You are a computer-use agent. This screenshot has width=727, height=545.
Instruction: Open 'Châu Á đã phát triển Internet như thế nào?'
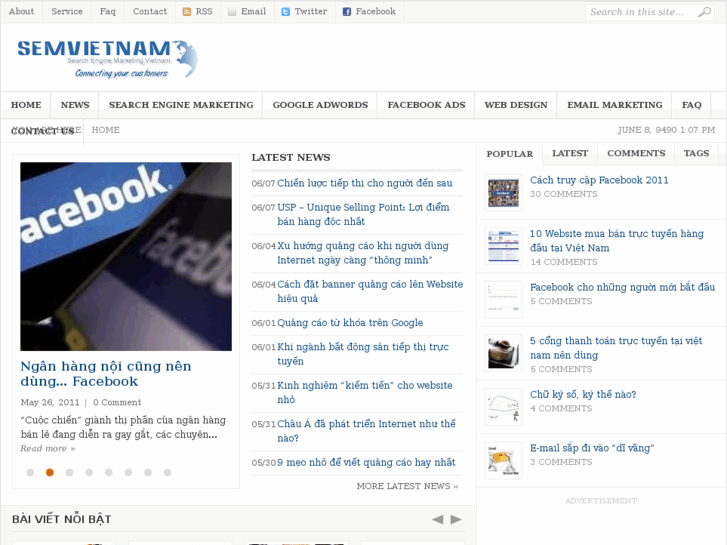click(x=366, y=431)
